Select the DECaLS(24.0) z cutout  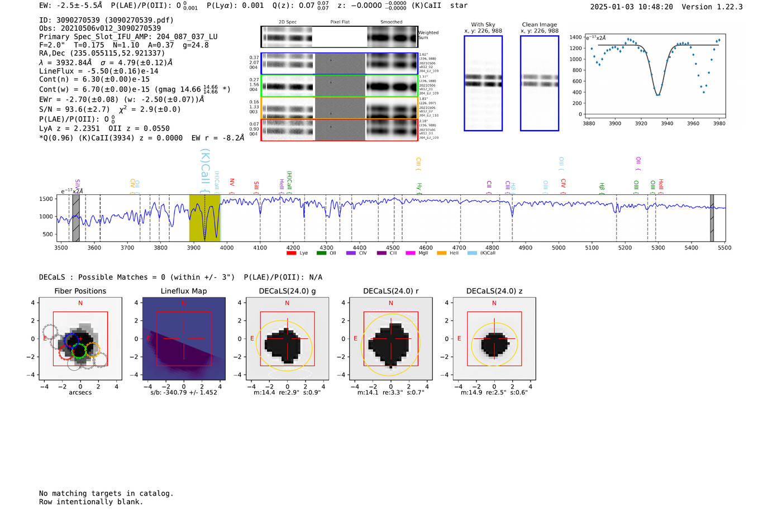[x=494, y=338]
